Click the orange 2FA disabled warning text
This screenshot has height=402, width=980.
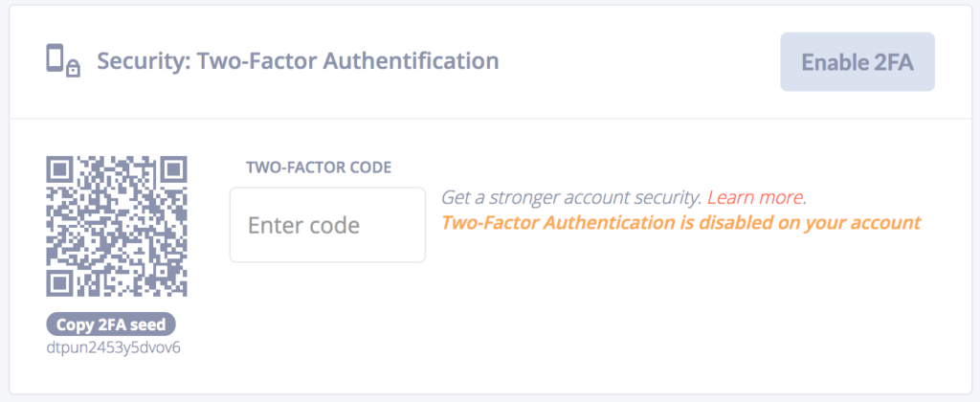click(x=681, y=223)
